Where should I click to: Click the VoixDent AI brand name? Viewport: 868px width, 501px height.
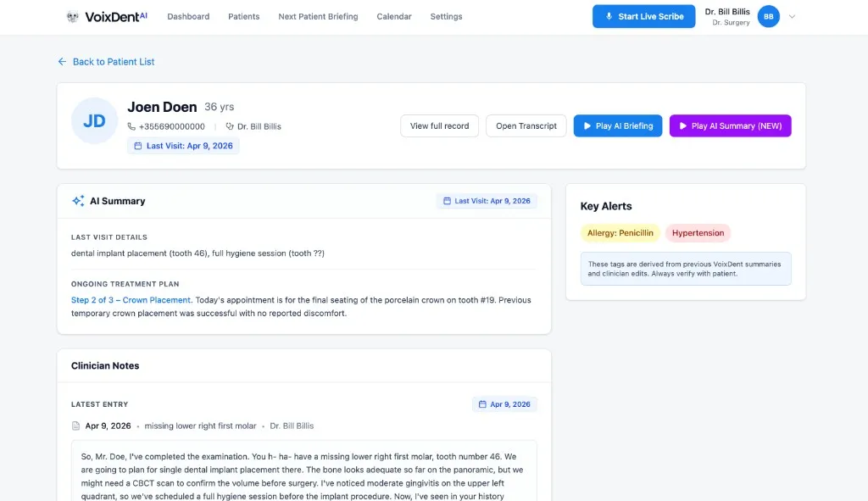(116, 17)
